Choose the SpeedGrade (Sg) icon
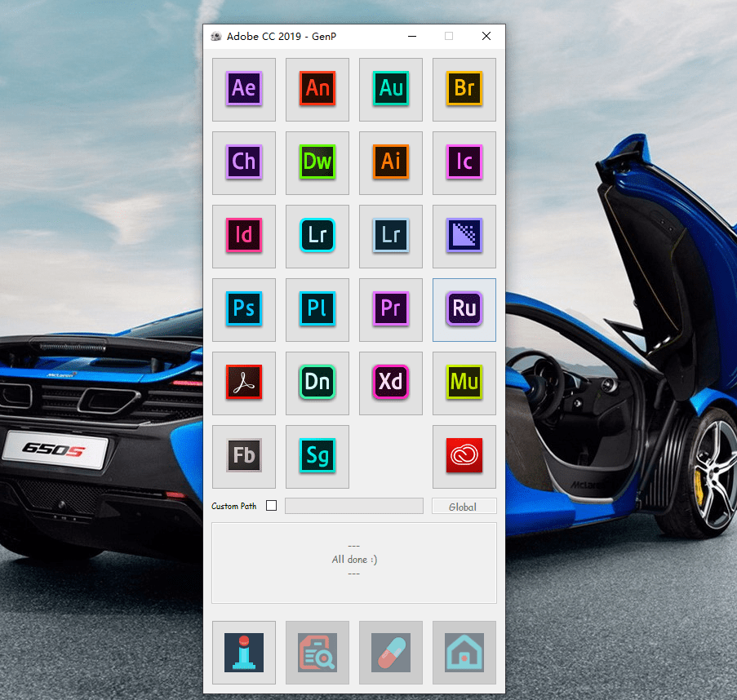The height and width of the screenshot is (700, 737). (x=317, y=456)
